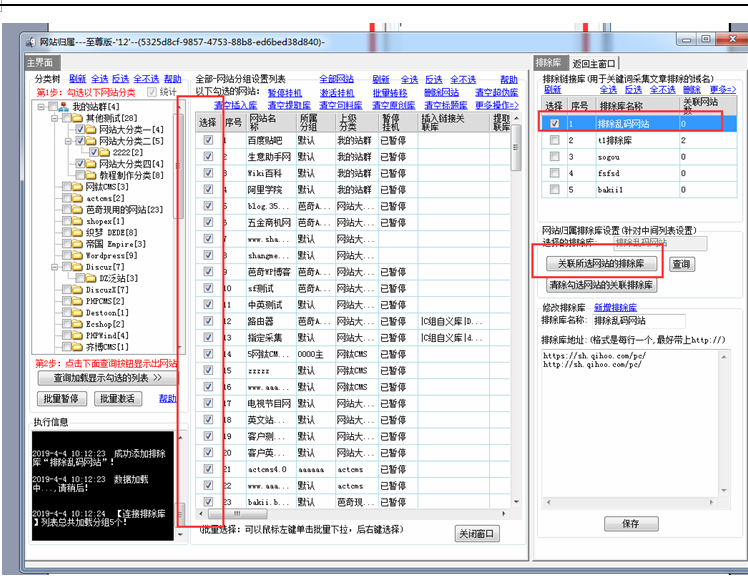Open the 新增排除库 link
Screen dimensions: 748x576
[x=615, y=307]
